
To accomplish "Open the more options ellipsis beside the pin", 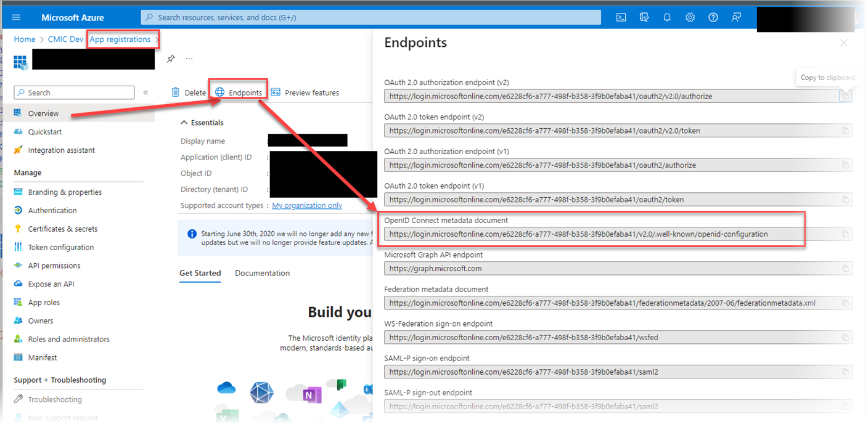I will pos(189,59).
